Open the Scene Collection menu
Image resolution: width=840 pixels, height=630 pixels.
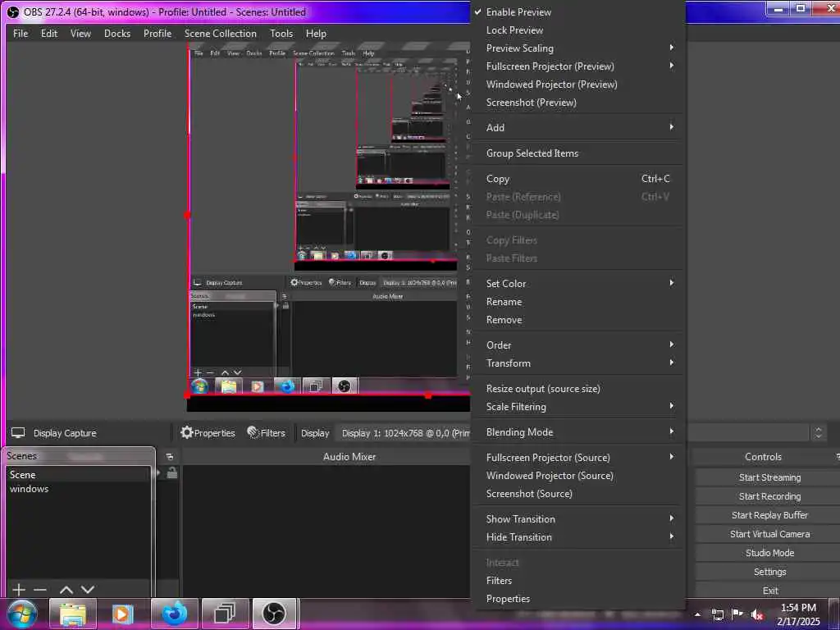coord(220,33)
